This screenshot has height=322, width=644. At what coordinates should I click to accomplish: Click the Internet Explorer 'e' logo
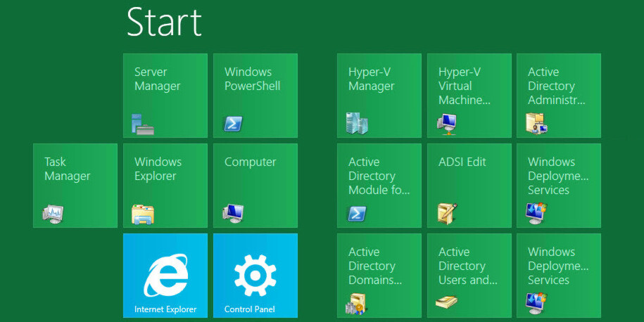click(x=165, y=275)
